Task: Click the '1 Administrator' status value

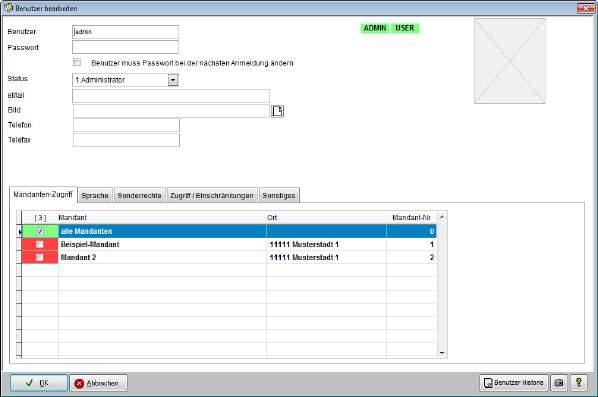Action: 100,80
